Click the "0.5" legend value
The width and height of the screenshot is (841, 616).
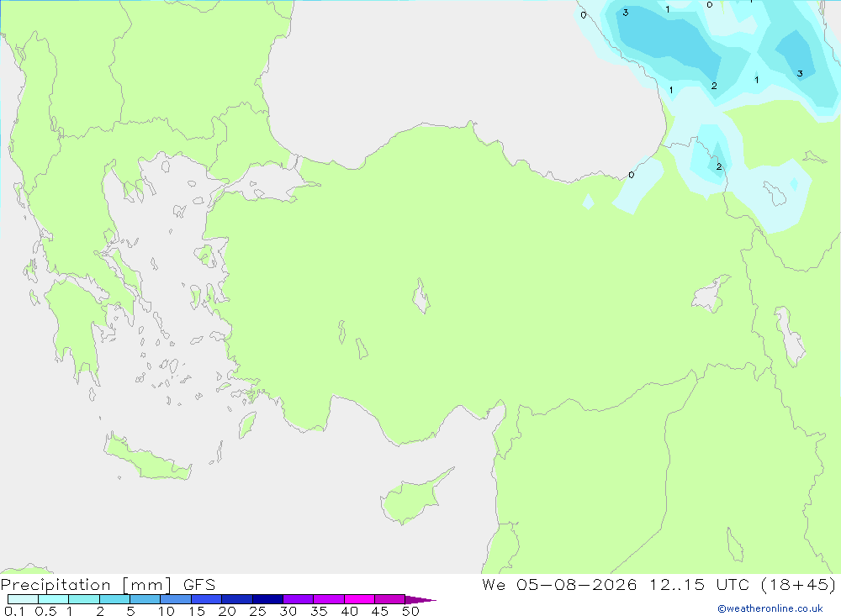pyautogui.click(x=45, y=611)
